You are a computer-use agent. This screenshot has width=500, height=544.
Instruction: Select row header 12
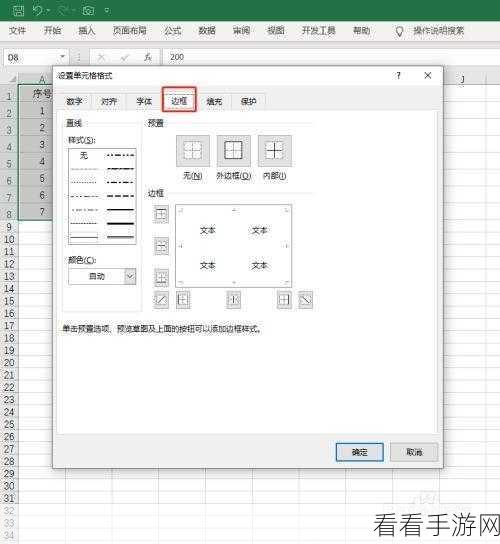point(9,264)
